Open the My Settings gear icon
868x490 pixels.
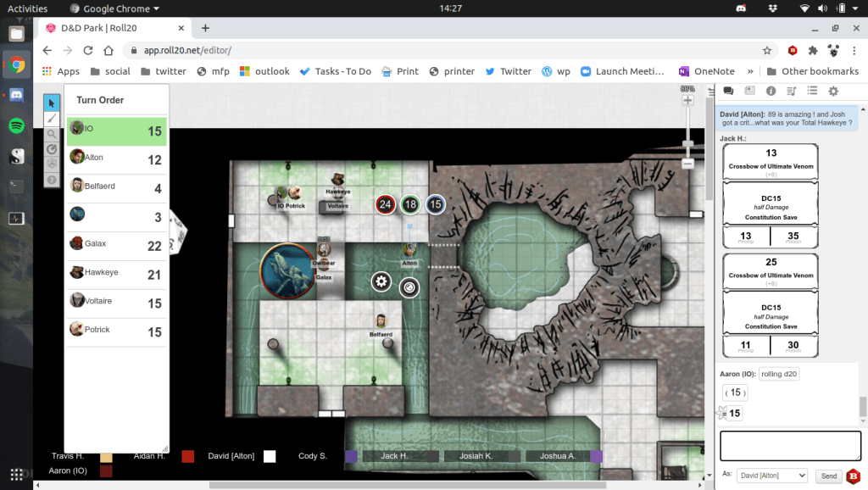[832, 91]
